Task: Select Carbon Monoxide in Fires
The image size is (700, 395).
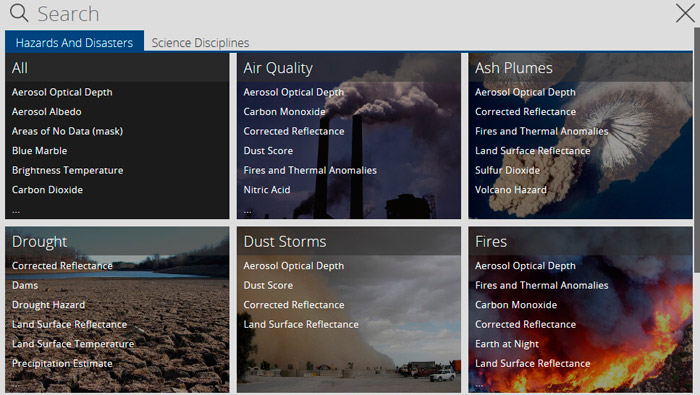Action: coord(516,305)
